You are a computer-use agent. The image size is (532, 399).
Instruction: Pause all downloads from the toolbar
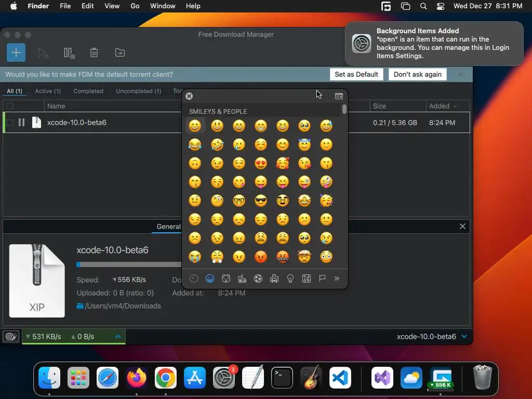tap(69, 53)
